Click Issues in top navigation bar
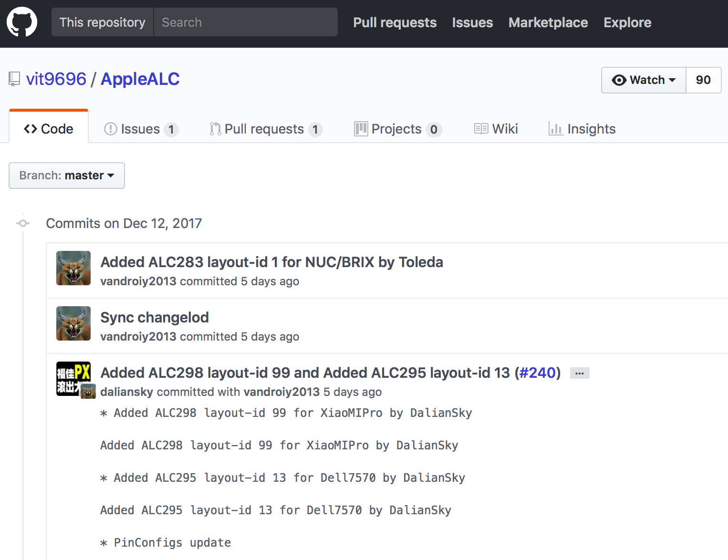 (472, 22)
